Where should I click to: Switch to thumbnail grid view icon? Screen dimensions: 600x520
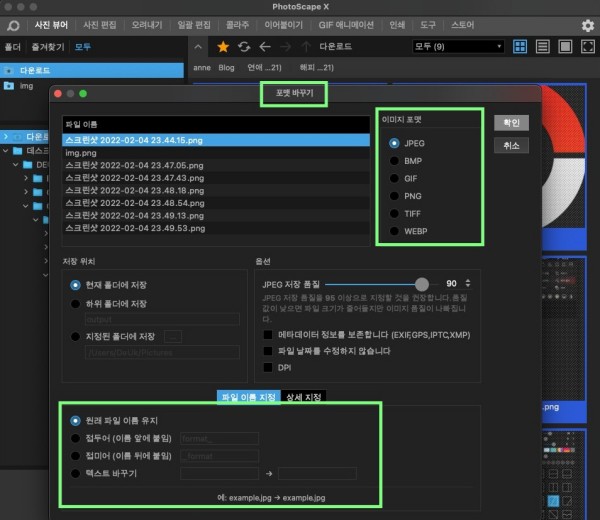click(x=520, y=46)
